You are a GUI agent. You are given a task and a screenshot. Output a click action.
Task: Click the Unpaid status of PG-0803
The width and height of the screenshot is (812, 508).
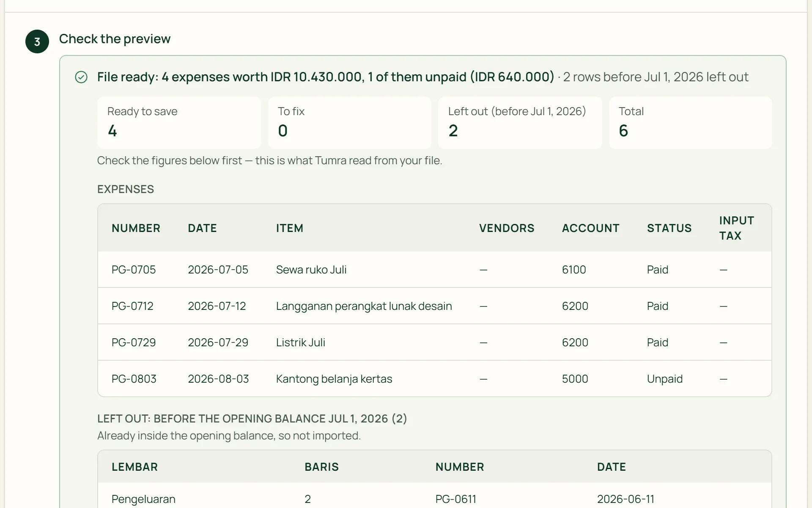[665, 379]
